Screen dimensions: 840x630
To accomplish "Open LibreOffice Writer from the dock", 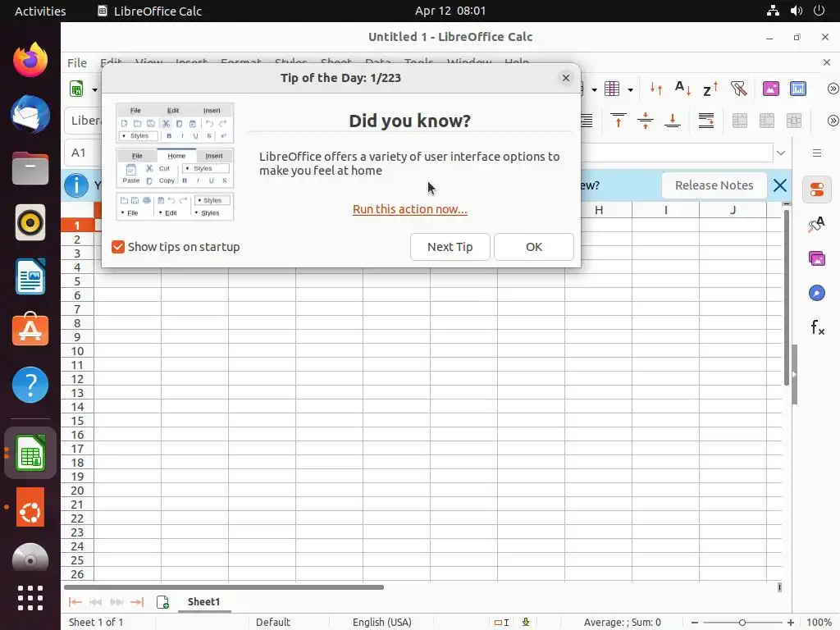I will click(30, 276).
